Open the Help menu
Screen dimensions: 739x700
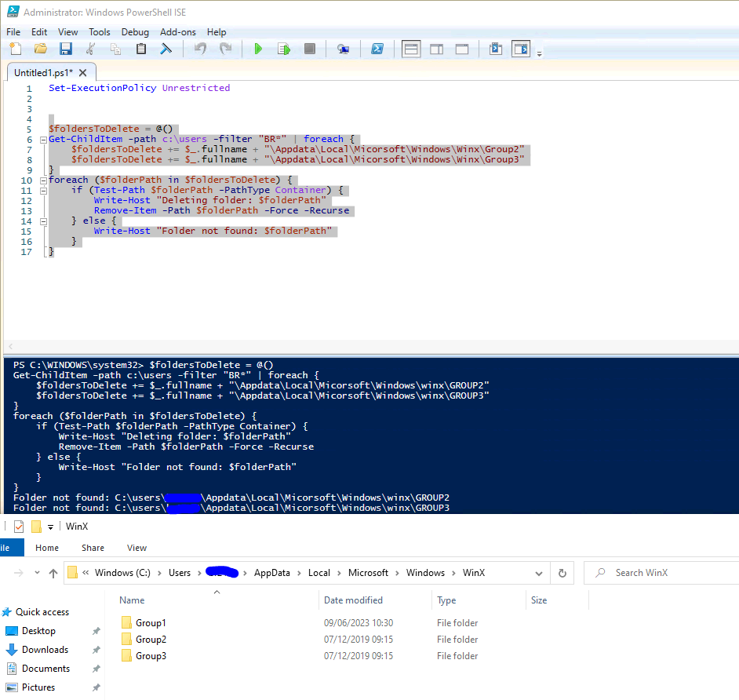[217, 32]
